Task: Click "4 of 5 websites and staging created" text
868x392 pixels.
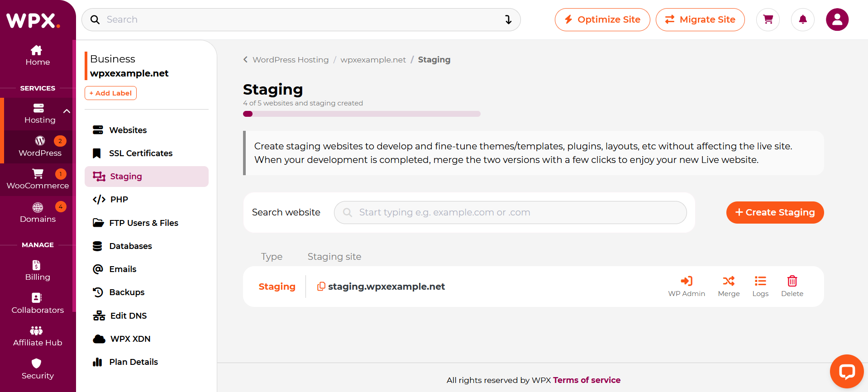Action: (x=303, y=103)
